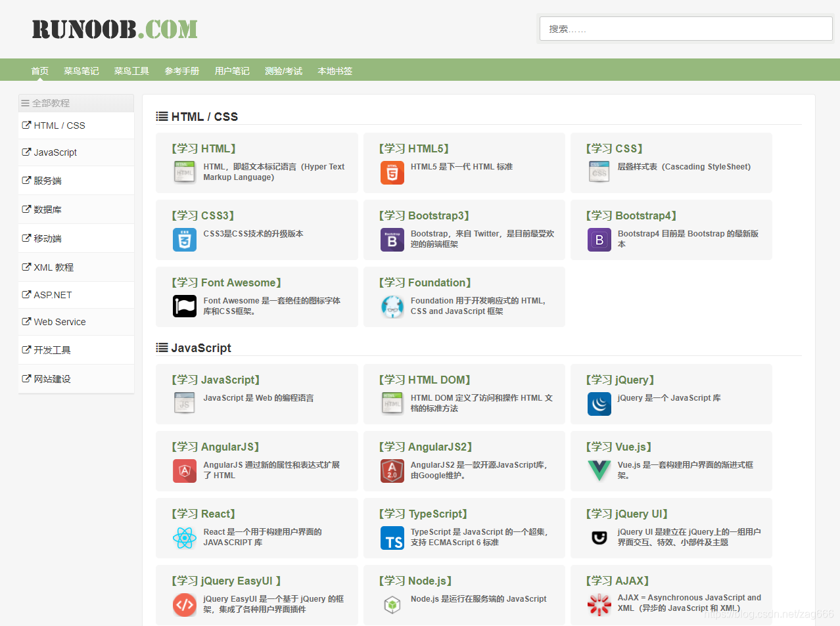
Task: Click the Node.js hexagon icon
Action: (x=392, y=605)
